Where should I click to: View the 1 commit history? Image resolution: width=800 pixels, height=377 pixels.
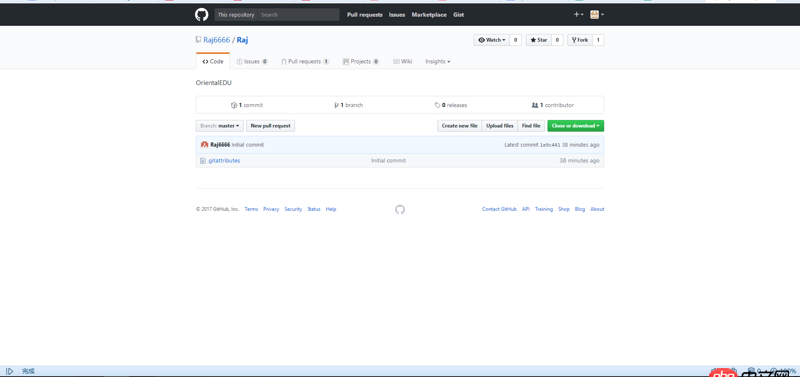click(247, 105)
